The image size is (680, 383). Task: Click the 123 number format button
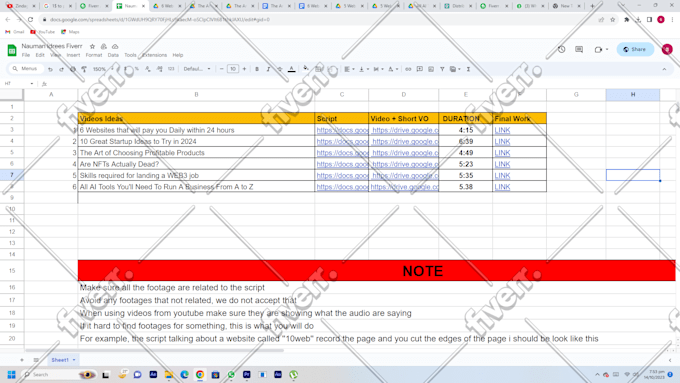pyautogui.click(x=171, y=69)
